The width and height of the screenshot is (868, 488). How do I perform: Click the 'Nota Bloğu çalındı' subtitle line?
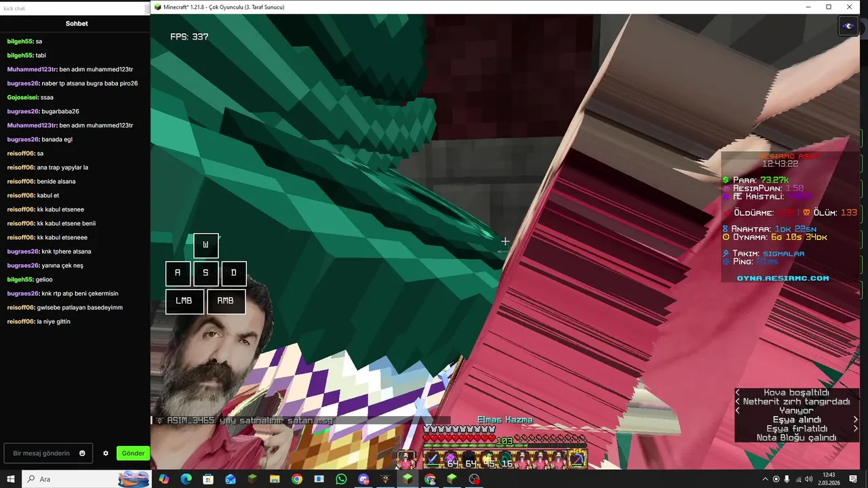coord(796,438)
